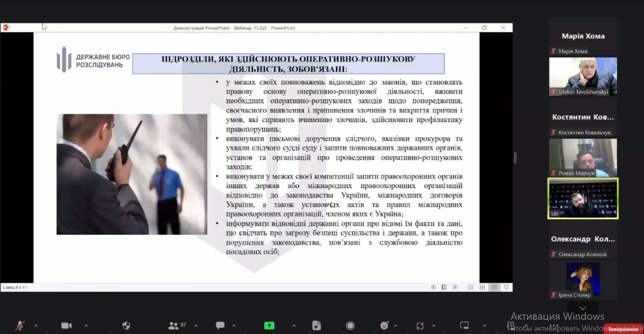Switch to Slide Sorter grid view
The width and height of the screenshot is (644, 334).
482,287
